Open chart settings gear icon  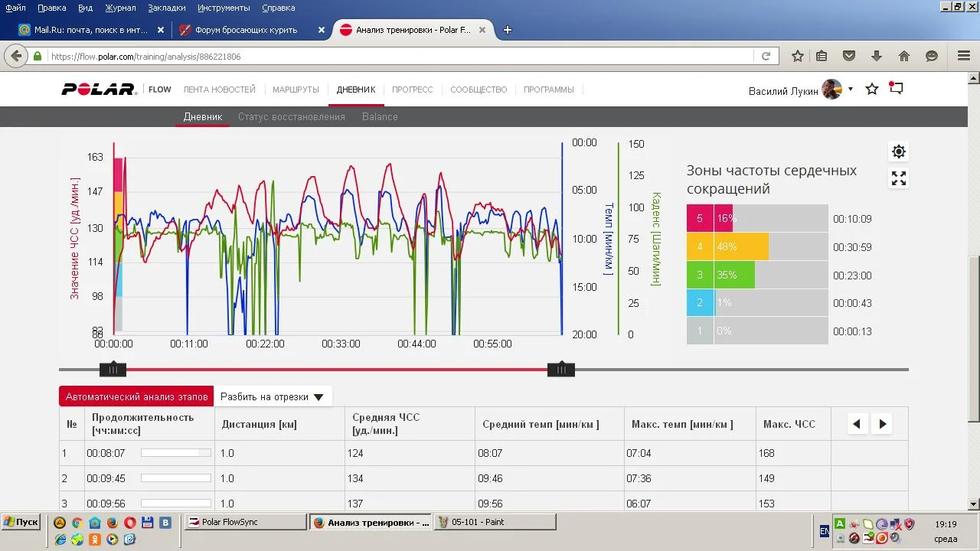pyautogui.click(x=899, y=152)
